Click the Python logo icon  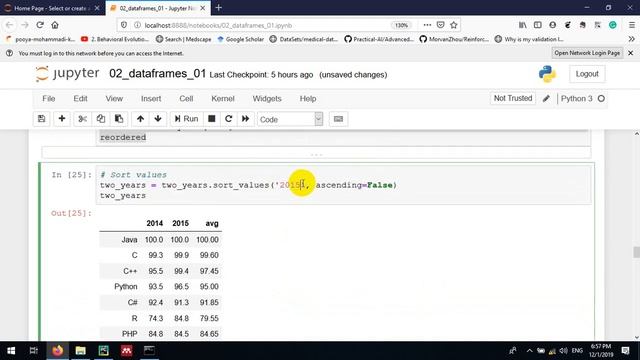coord(547,74)
